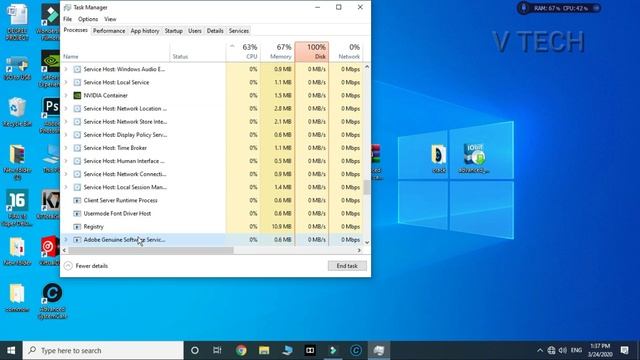Select the IObit installer desktop icon
The image size is (640, 360).
click(x=473, y=158)
